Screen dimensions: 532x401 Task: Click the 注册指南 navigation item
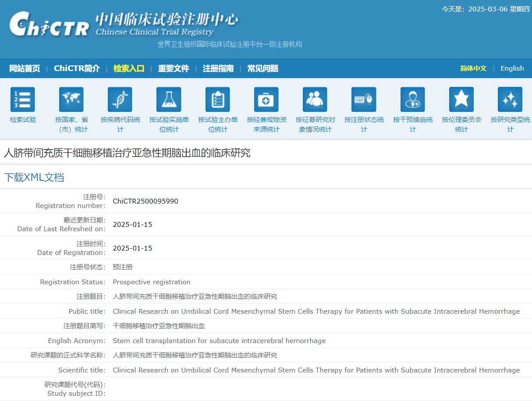(218, 68)
